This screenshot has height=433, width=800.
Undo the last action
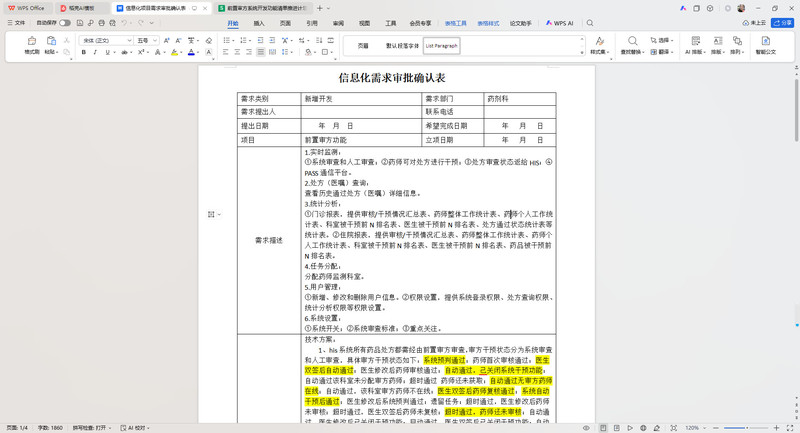[124, 23]
